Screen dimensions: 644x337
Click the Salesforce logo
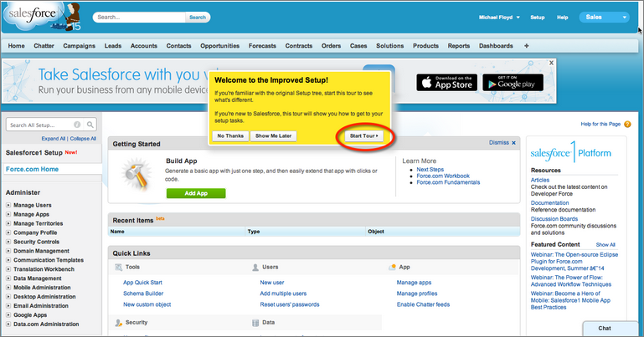click(x=41, y=17)
